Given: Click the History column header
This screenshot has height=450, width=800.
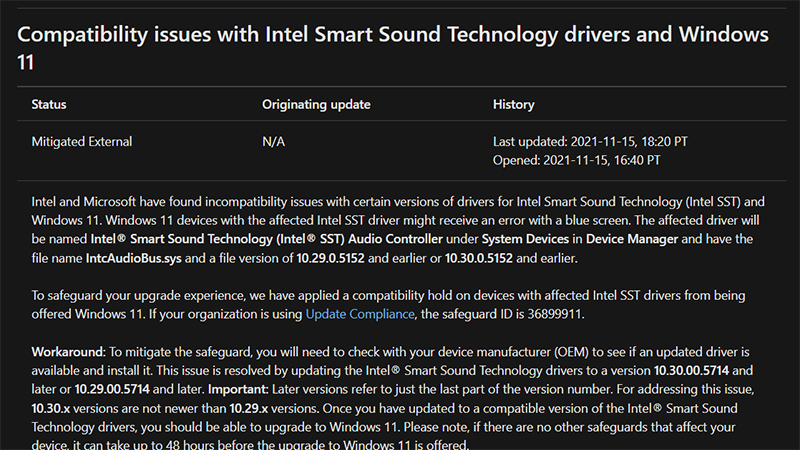Looking at the screenshot, I should pyautogui.click(x=514, y=104).
